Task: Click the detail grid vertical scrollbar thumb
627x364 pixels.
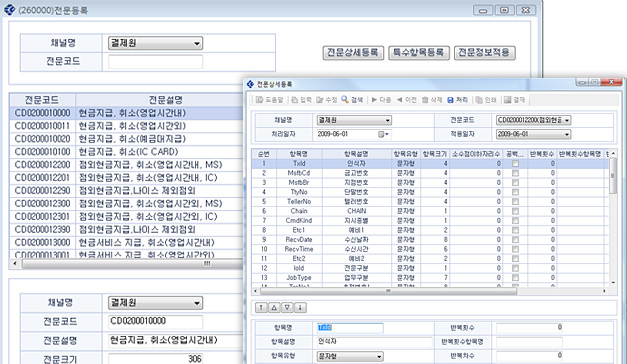Action: pyautogui.click(x=613, y=175)
